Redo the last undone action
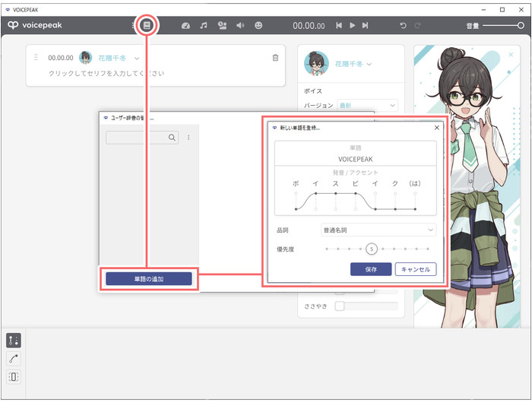Image resolution: width=532 pixels, height=403 pixels. pyautogui.click(x=418, y=25)
